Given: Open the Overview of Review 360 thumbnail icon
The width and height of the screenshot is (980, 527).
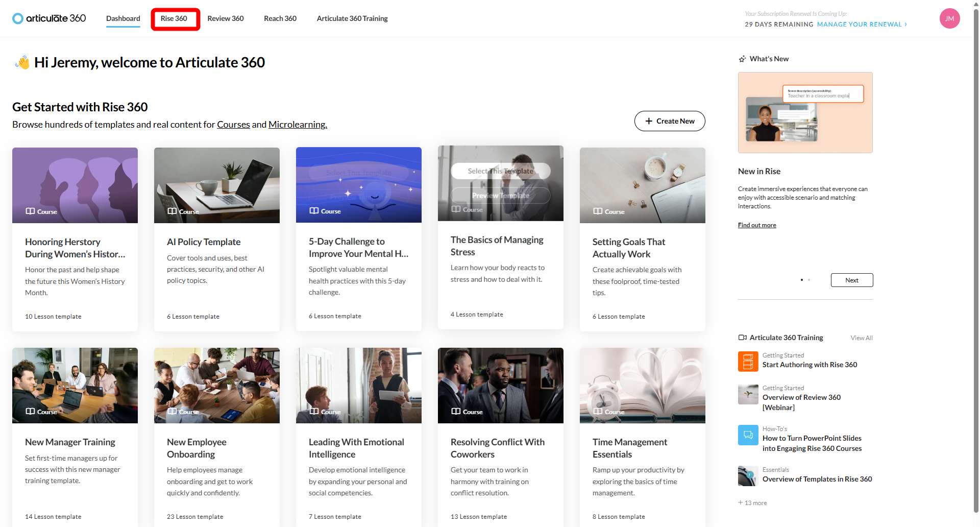Looking at the screenshot, I should coord(748,394).
